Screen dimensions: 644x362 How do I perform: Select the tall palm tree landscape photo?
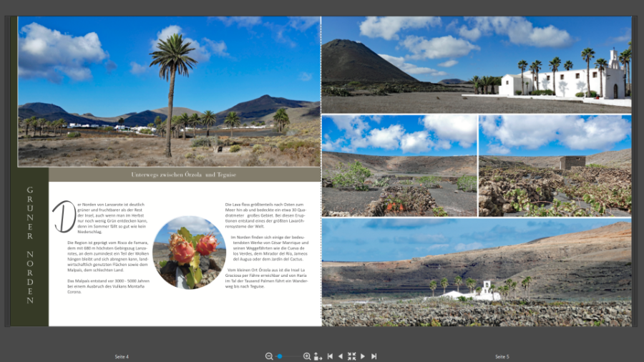[168, 92]
